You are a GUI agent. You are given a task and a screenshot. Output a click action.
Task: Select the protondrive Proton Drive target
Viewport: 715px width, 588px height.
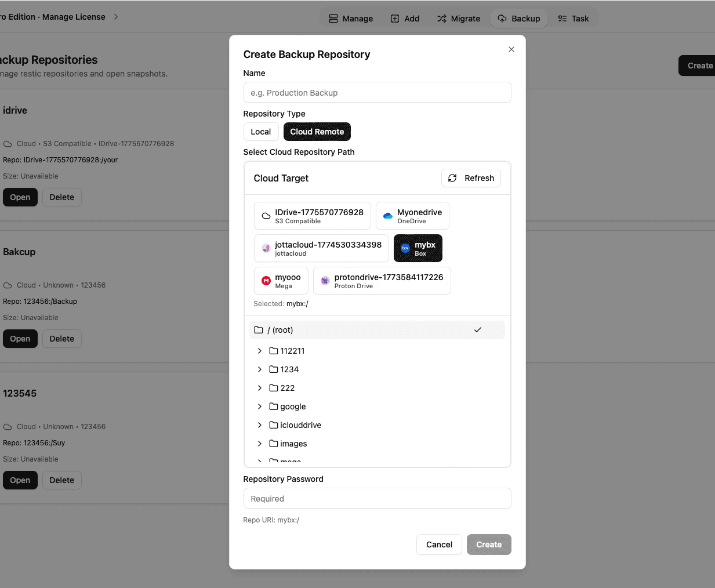(x=382, y=280)
